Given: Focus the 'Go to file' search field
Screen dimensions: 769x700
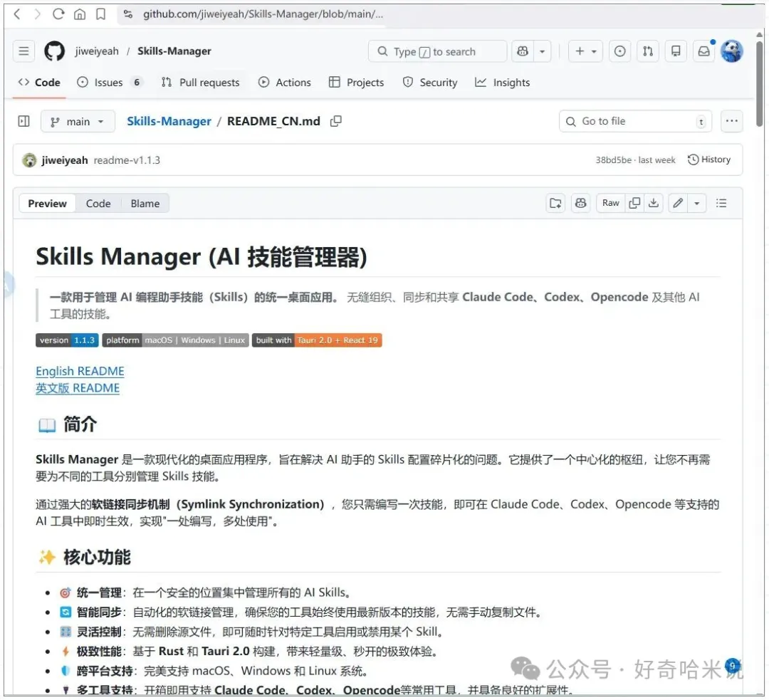Looking at the screenshot, I should (635, 121).
